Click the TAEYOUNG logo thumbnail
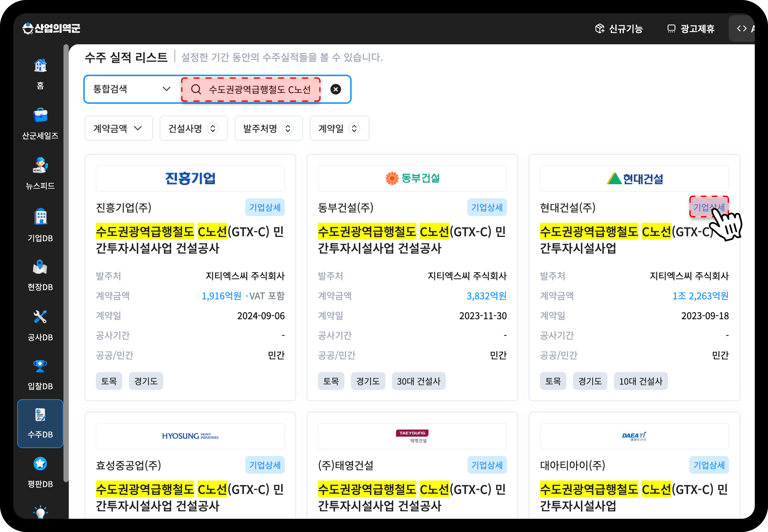 (x=412, y=436)
